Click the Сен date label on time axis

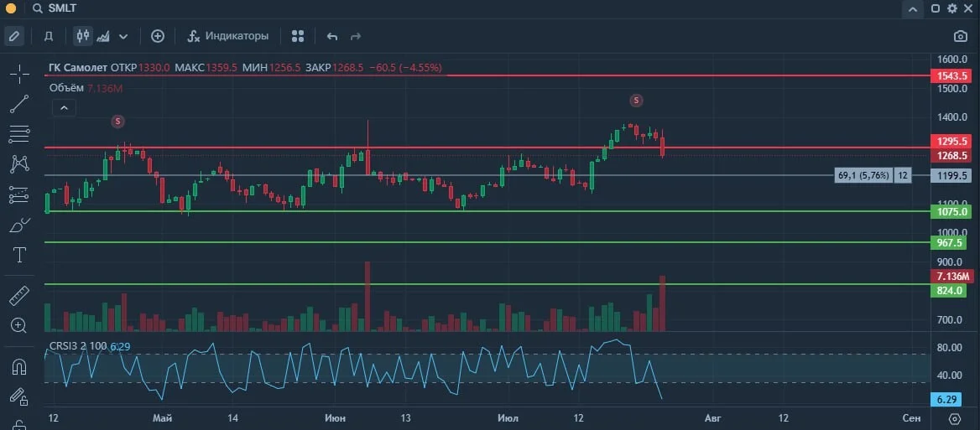(911, 417)
